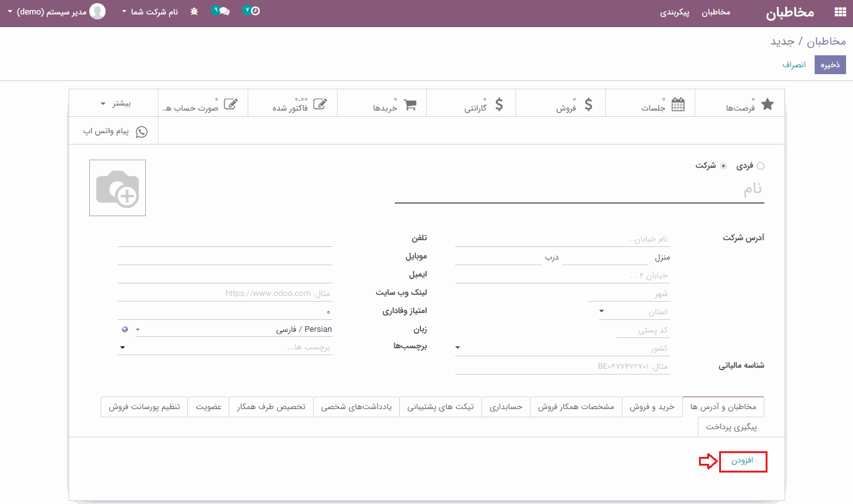This screenshot has width=853, height=504.
Task: Open the activities clock icon
Action: tap(253, 11)
